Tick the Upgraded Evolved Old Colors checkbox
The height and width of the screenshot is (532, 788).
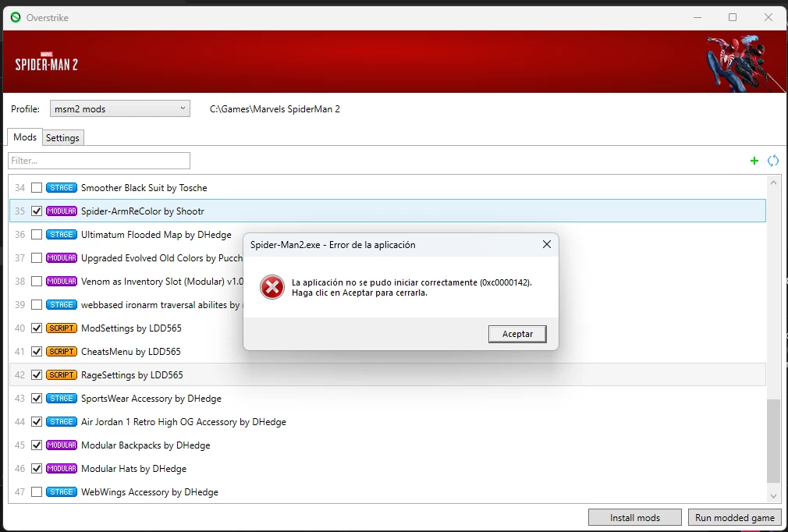pyautogui.click(x=36, y=257)
